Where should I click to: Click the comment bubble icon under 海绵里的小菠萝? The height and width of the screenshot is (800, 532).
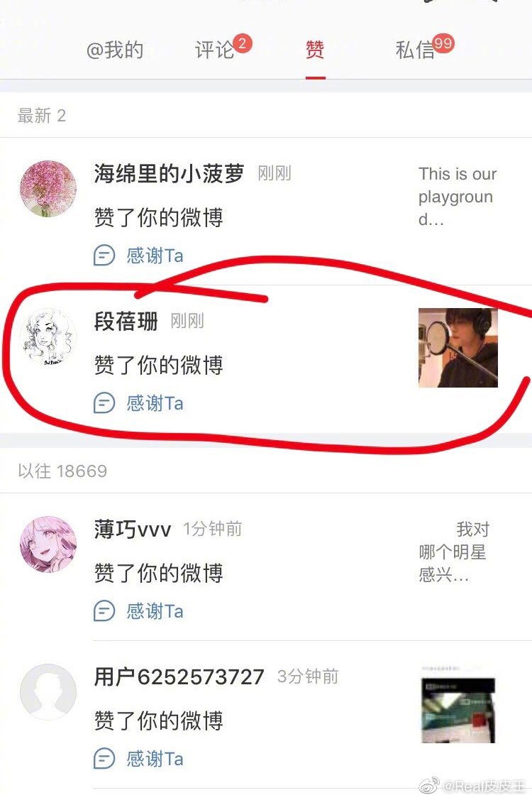104,255
